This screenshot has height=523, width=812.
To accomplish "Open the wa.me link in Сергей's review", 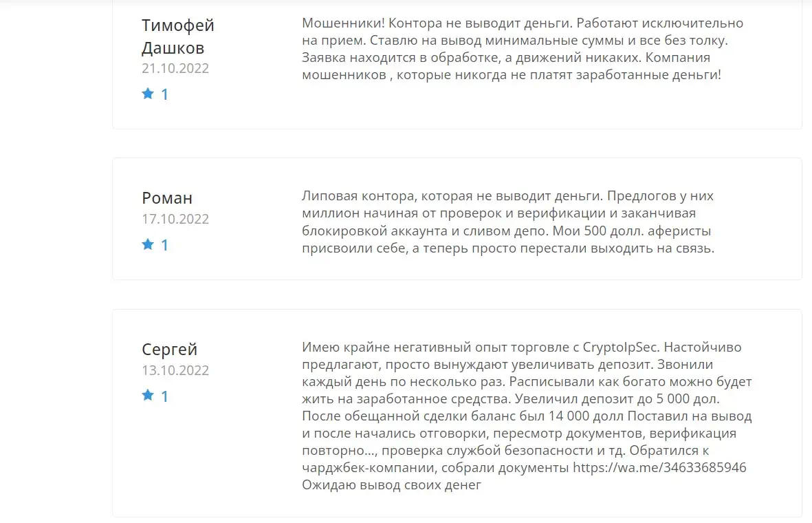I will tap(659, 467).
